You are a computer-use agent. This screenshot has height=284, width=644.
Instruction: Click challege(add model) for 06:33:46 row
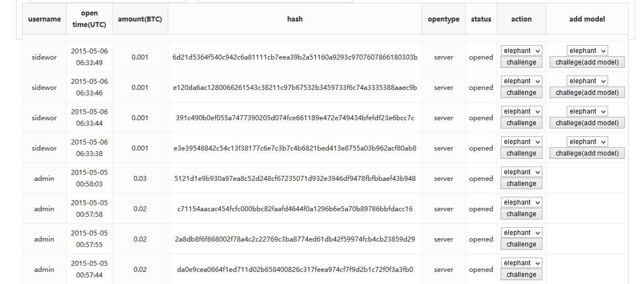pyautogui.click(x=587, y=93)
